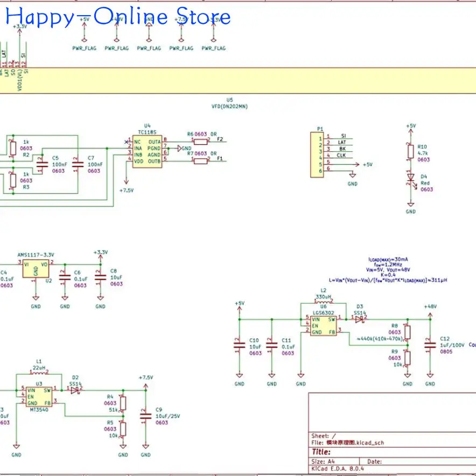The height and width of the screenshot is (476, 476).
Task: Click the C5 100nF capacitor symbol
Action: (x=42, y=165)
